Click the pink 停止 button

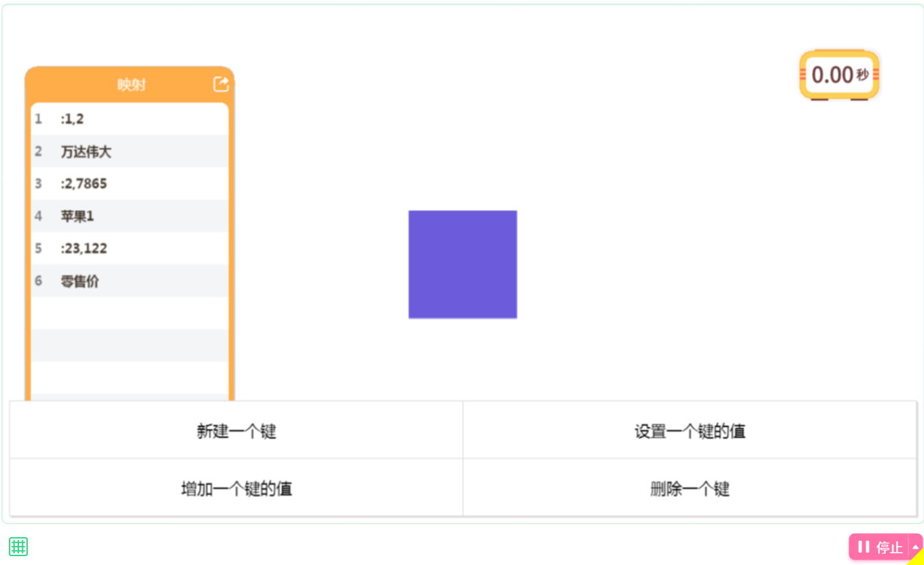(878, 547)
